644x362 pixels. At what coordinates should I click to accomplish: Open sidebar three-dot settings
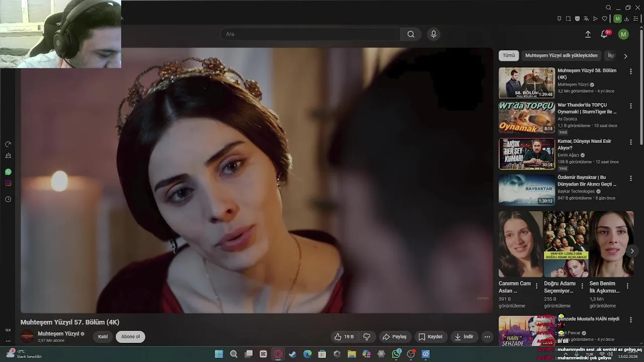point(8,341)
